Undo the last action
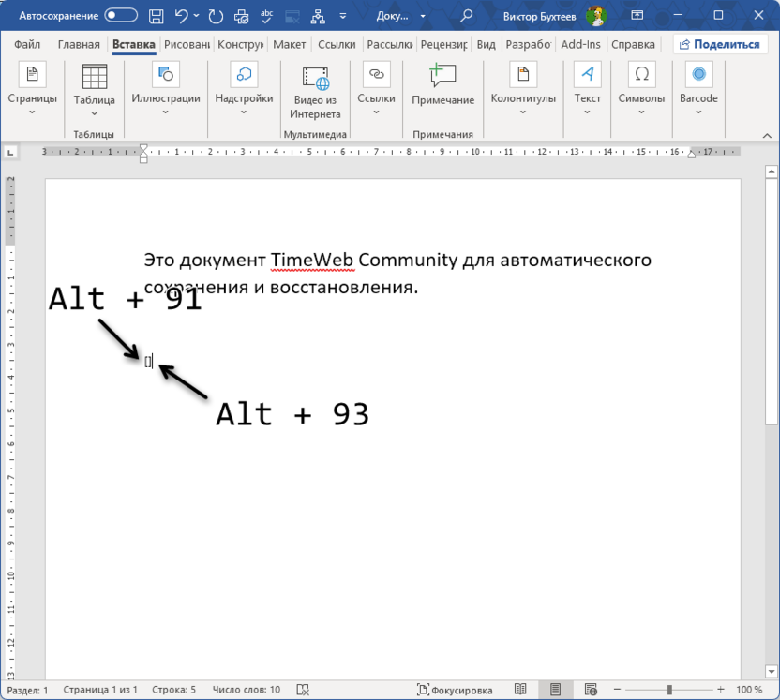 182,16
